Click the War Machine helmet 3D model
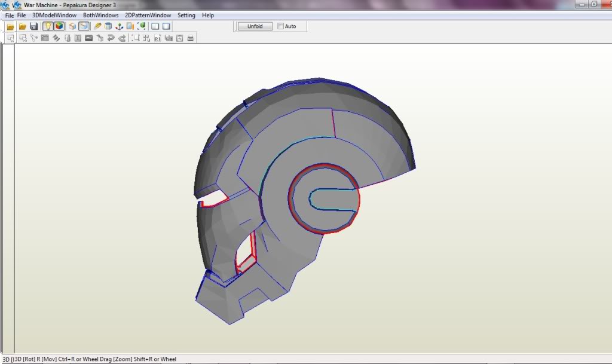612x364 pixels. [304, 201]
